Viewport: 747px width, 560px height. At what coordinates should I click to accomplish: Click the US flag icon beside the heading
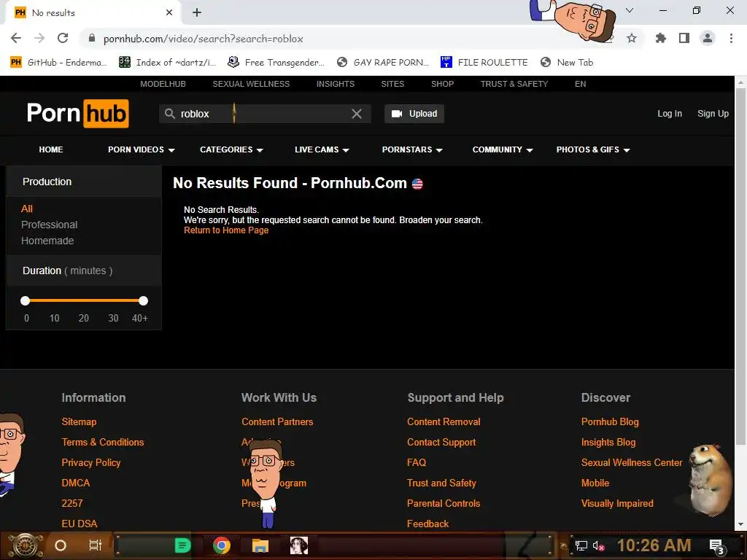[417, 184]
